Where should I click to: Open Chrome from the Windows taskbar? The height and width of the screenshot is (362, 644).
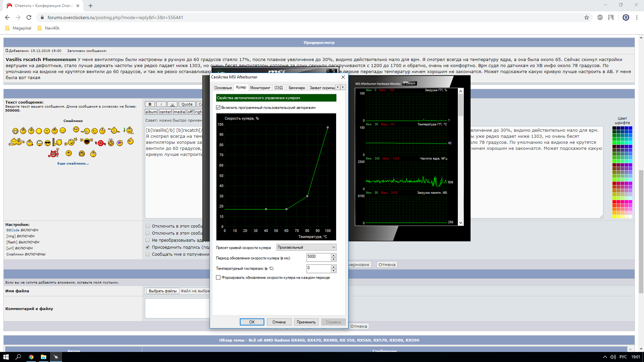[x=31, y=357]
